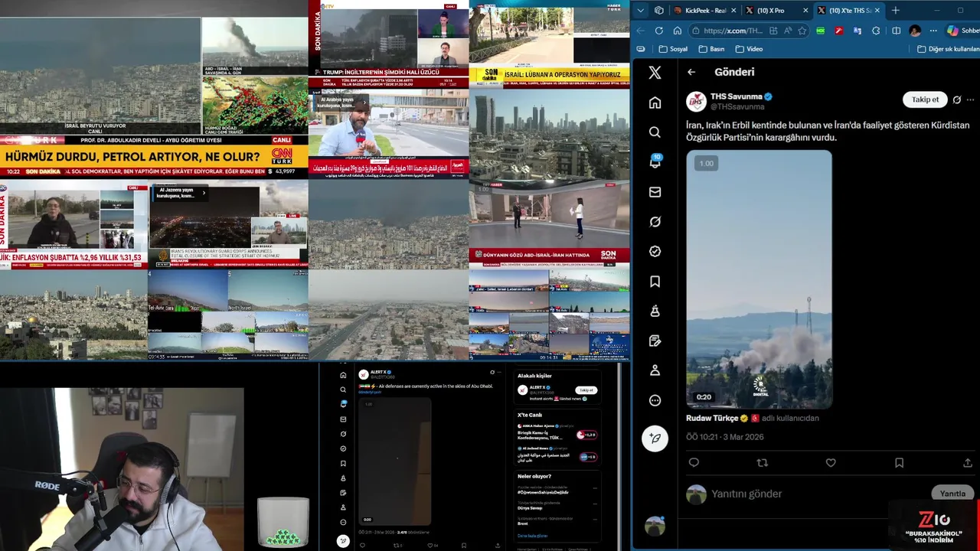Open X home logo in right window

click(x=655, y=73)
